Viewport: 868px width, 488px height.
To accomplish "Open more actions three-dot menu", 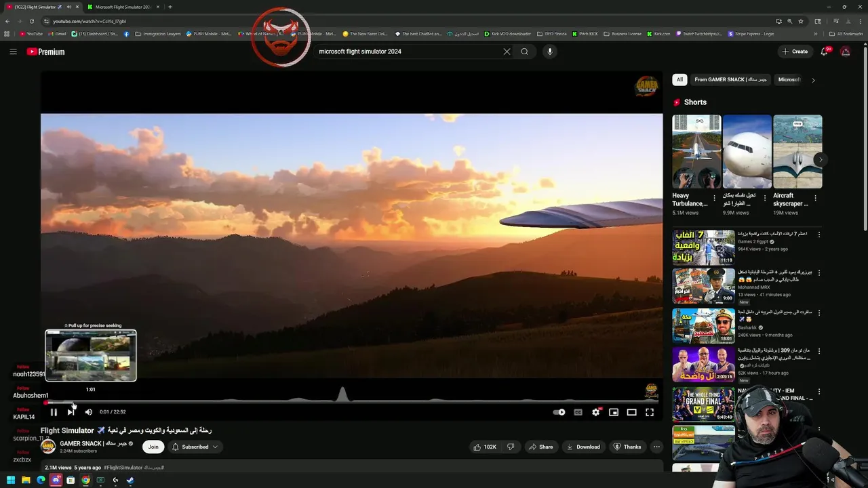I will (656, 447).
